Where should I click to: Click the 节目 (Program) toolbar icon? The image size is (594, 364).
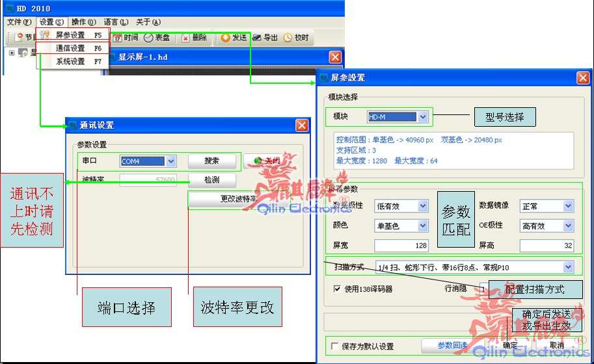click(20, 38)
